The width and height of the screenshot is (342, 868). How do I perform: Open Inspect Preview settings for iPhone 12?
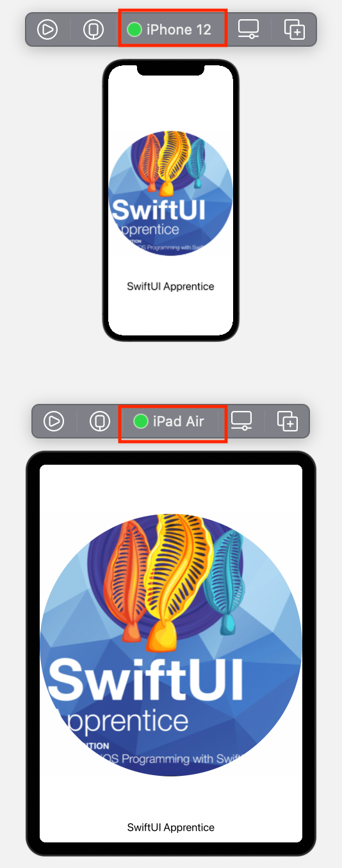tap(248, 29)
